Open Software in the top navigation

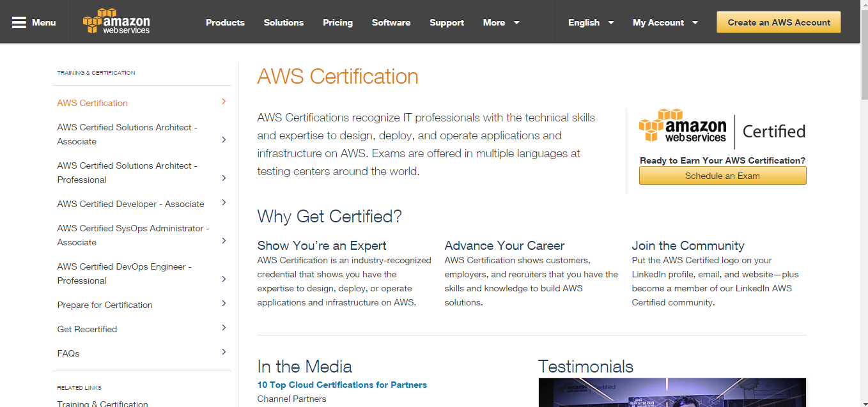pos(391,22)
